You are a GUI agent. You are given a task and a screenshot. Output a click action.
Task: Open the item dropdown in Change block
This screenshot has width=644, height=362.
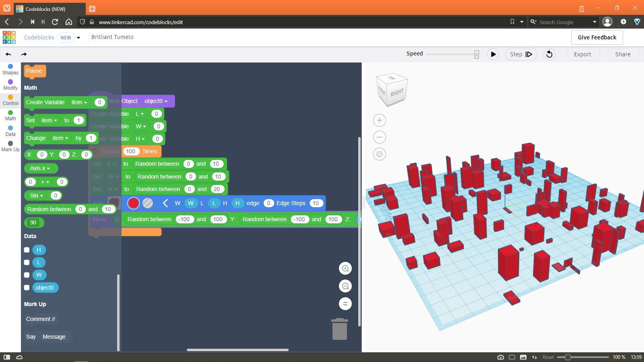(60, 138)
